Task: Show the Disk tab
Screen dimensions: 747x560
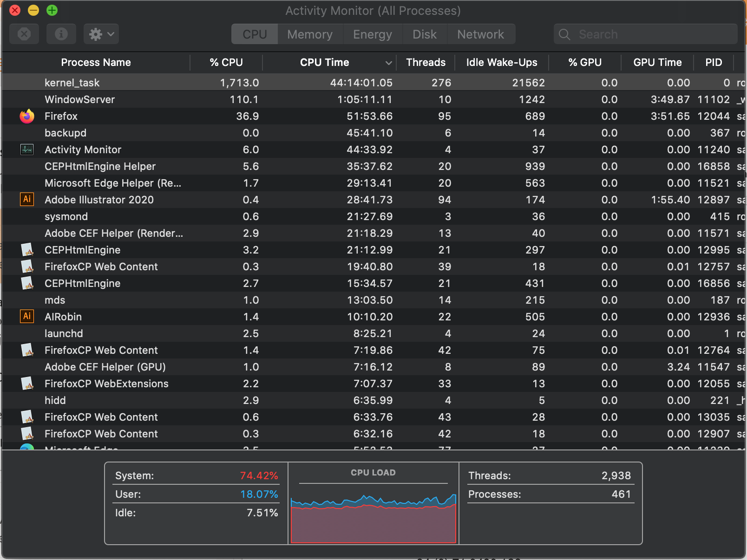Action: (425, 34)
